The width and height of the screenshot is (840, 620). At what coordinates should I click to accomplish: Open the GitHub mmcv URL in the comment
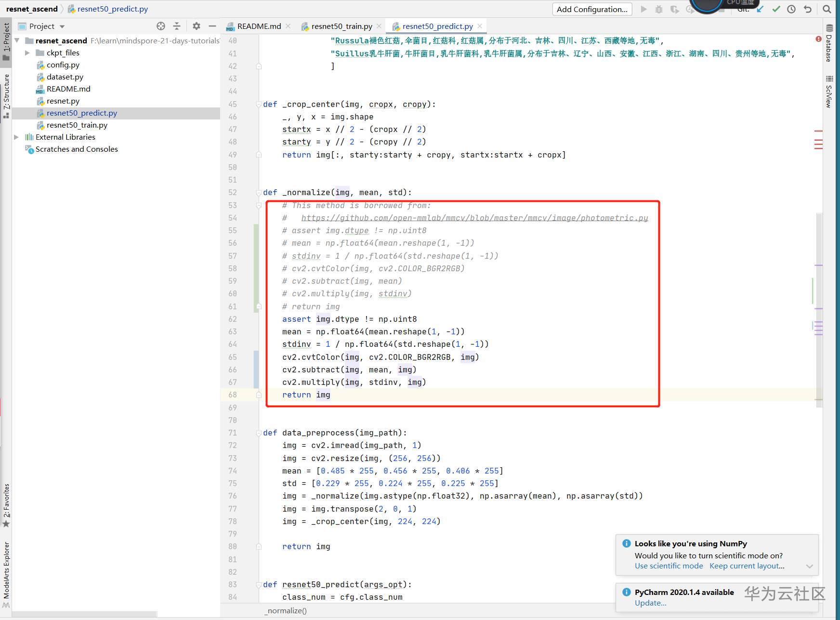475,218
